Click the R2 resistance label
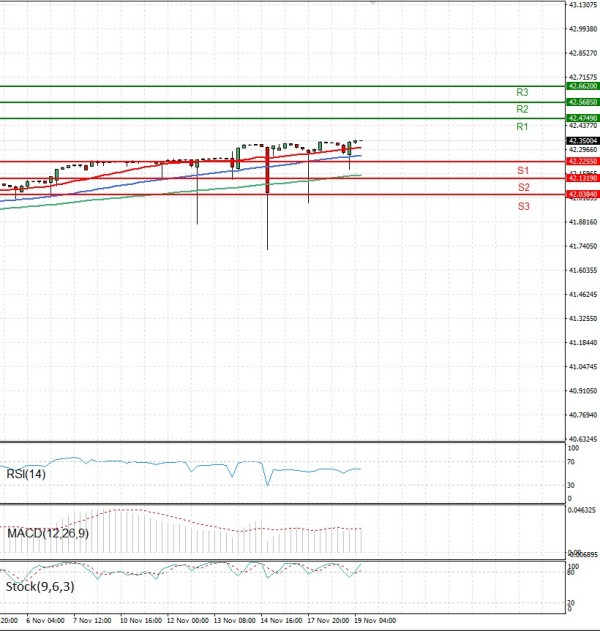 pos(522,109)
